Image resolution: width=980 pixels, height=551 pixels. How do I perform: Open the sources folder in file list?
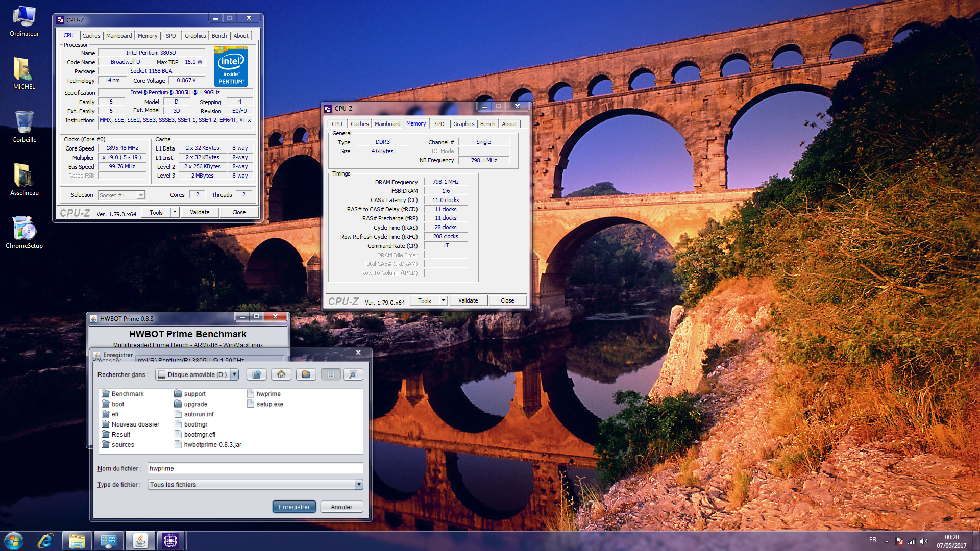[x=118, y=445]
